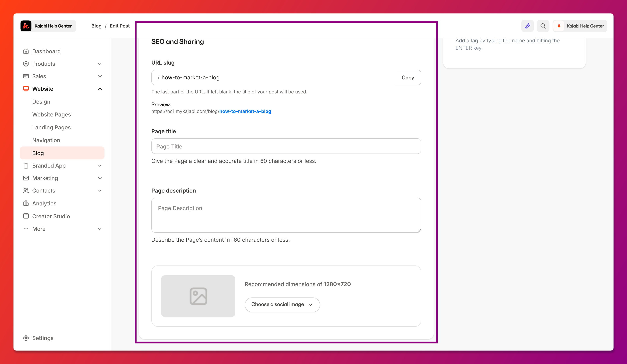Expand the Contacts chevron

[x=100, y=191]
